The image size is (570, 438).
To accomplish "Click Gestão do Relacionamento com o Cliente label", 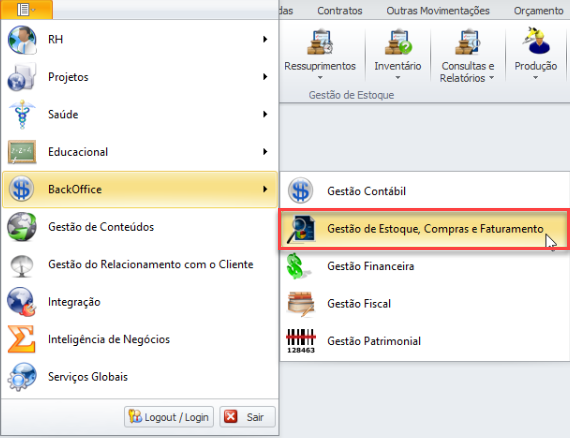I will point(150,264).
